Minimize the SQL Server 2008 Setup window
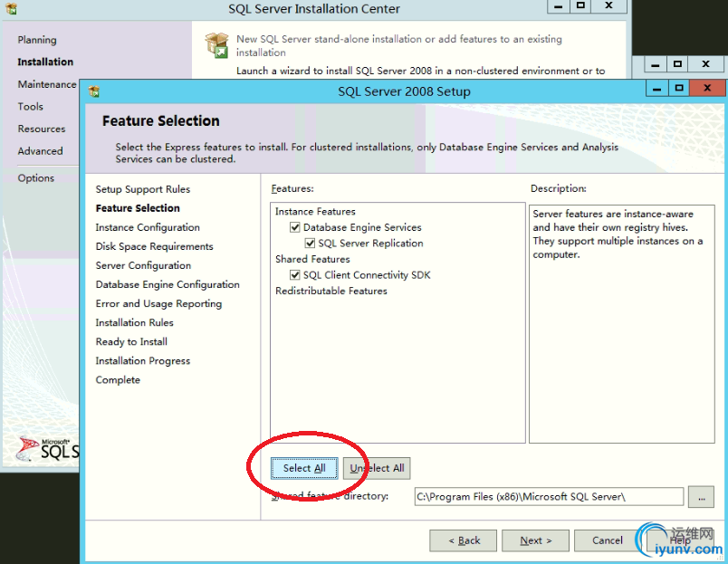The image size is (728, 564). [657, 88]
